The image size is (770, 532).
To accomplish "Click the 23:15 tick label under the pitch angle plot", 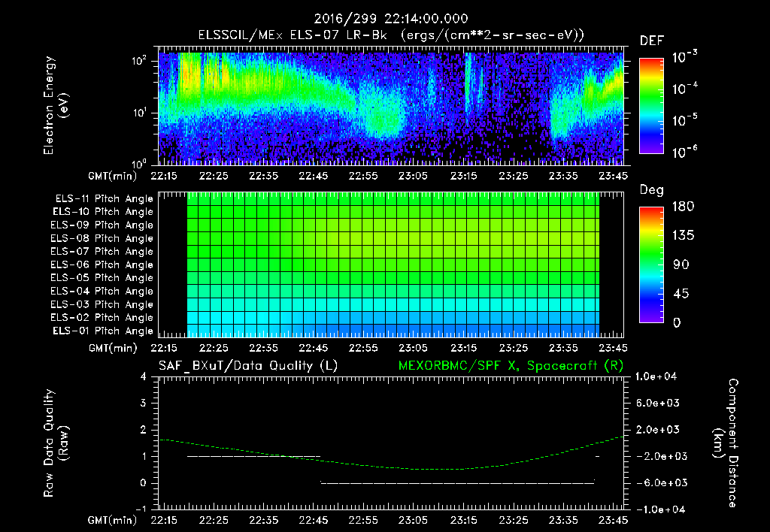I will (463, 348).
